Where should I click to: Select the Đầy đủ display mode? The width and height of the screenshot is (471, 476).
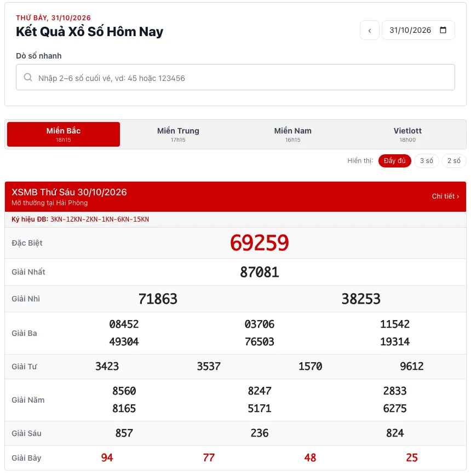pos(394,161)
